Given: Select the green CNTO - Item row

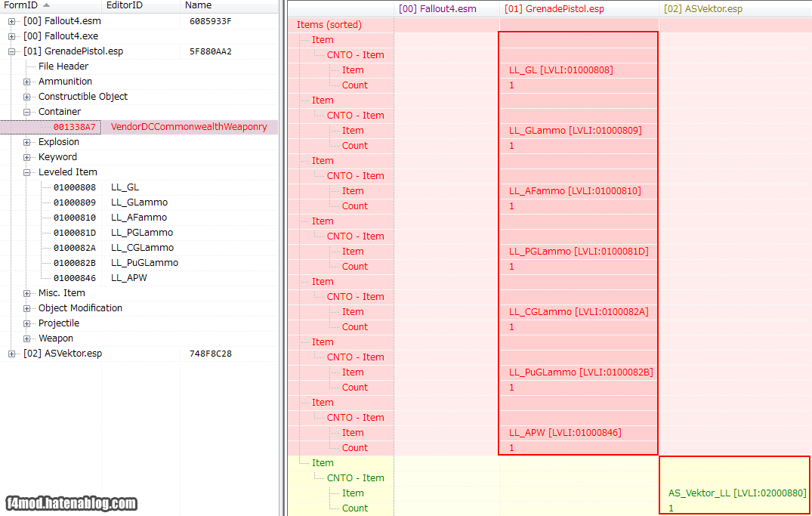Looking at the screenshot, I should (355, 478).
